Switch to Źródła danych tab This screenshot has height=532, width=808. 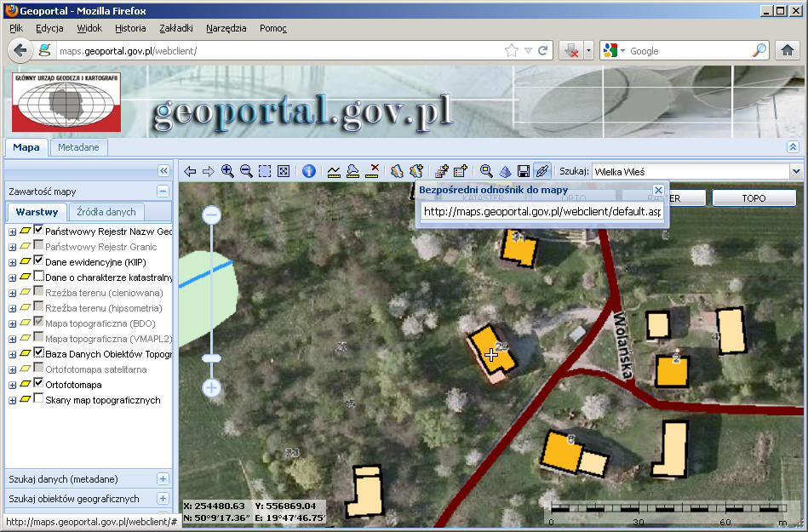(106, 212)
